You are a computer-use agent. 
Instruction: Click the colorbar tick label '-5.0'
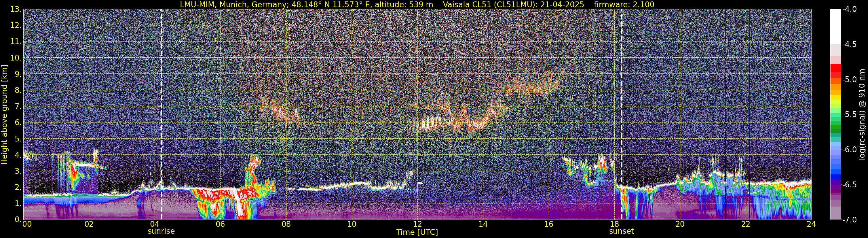pyautogui.click(x=849, y=80)
